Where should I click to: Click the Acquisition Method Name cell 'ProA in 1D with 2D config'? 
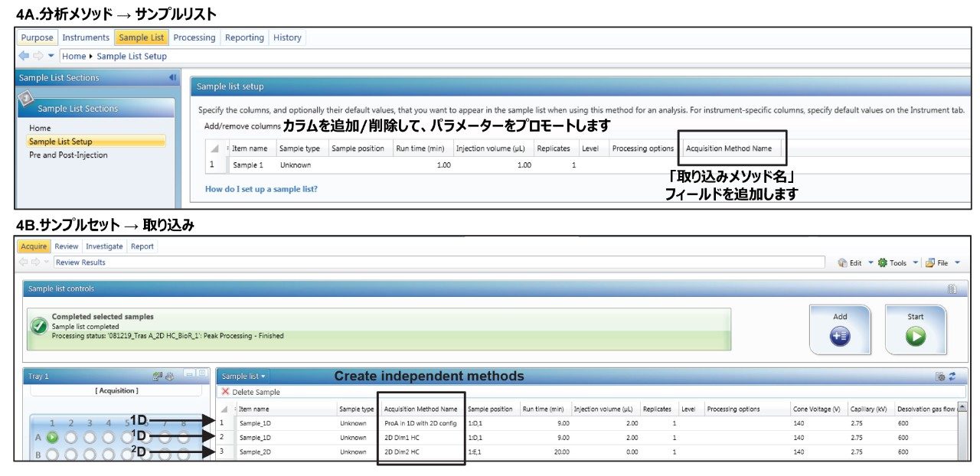coord(420,423)
